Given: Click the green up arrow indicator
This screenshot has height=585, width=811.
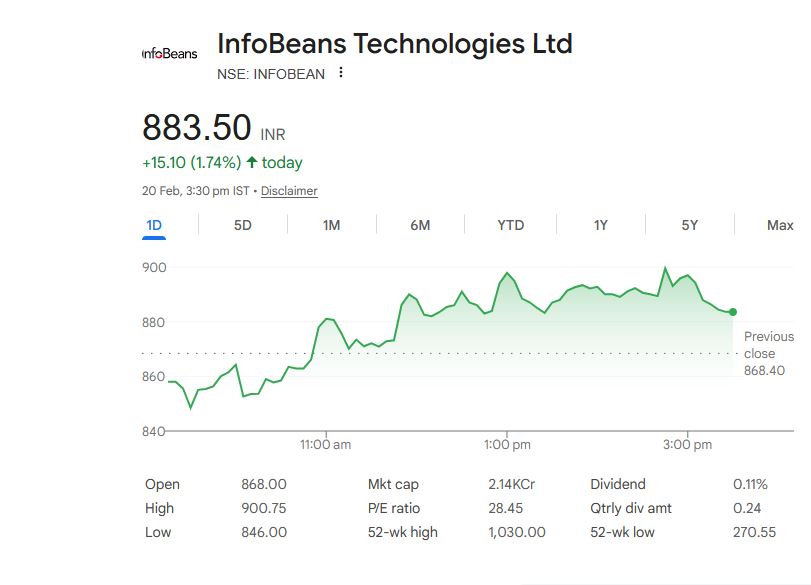Looking at the screenshot, I should pyautogui.click(x=252, y=162).
